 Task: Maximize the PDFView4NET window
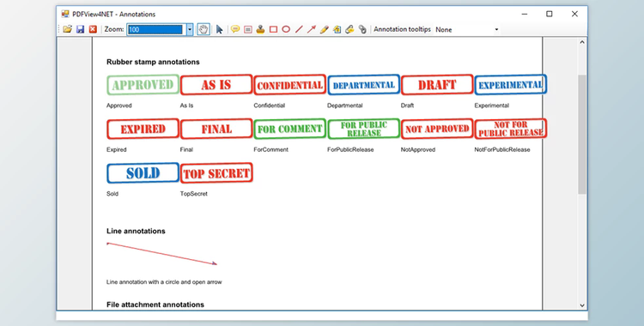coord(550,14)
